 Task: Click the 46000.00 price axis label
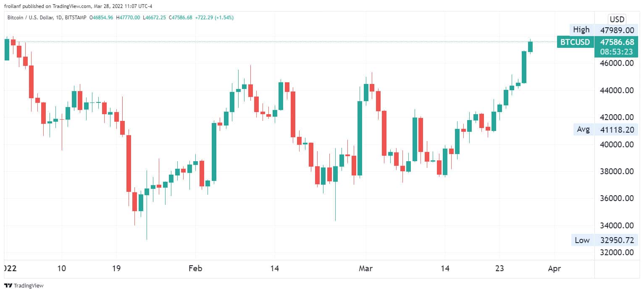(617, 63)
